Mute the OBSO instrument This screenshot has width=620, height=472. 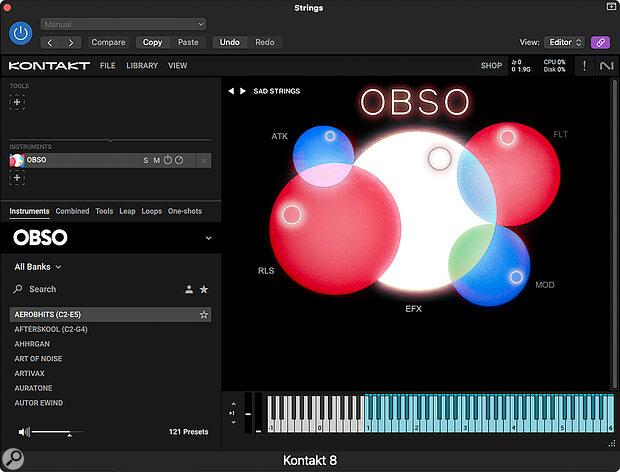point(156,160)
